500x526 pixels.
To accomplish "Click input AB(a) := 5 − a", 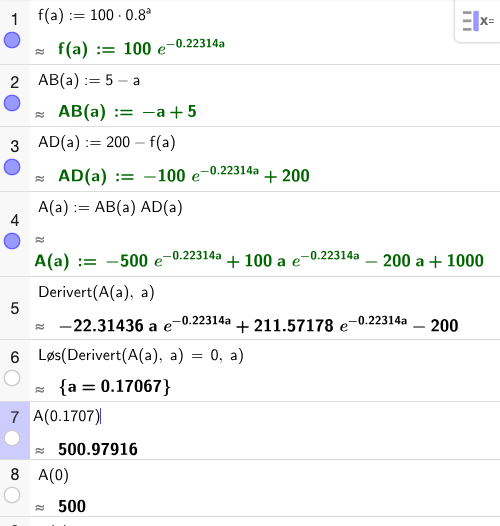I will [89, 81].
